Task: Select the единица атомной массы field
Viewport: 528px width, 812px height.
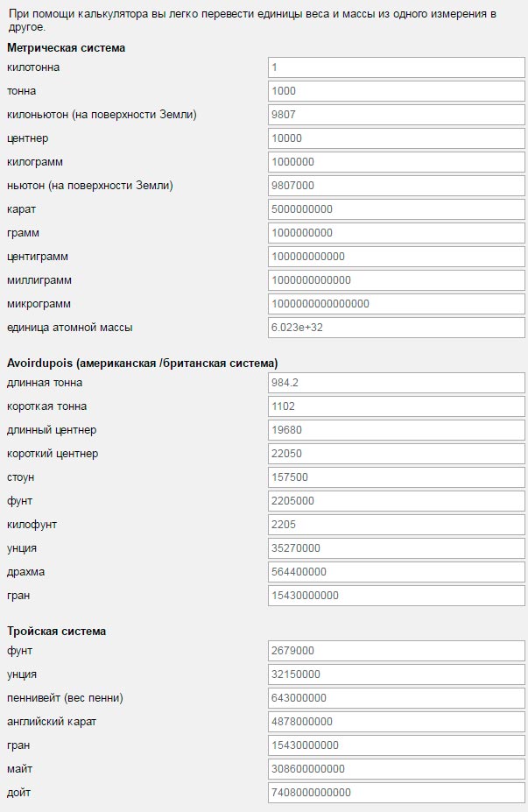Action: [x=397, y=328]
